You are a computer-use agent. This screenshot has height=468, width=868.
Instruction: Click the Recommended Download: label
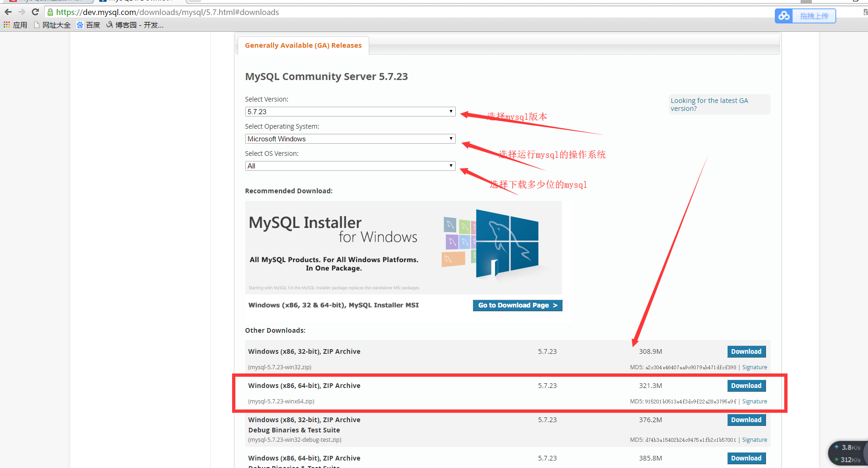pyautogui.click(x=289, y=191)
